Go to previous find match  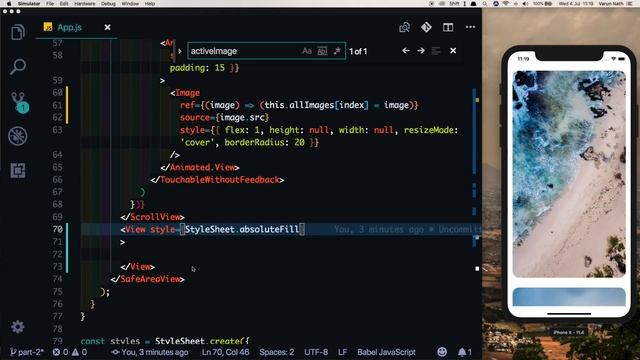click(x=406, y=51)
